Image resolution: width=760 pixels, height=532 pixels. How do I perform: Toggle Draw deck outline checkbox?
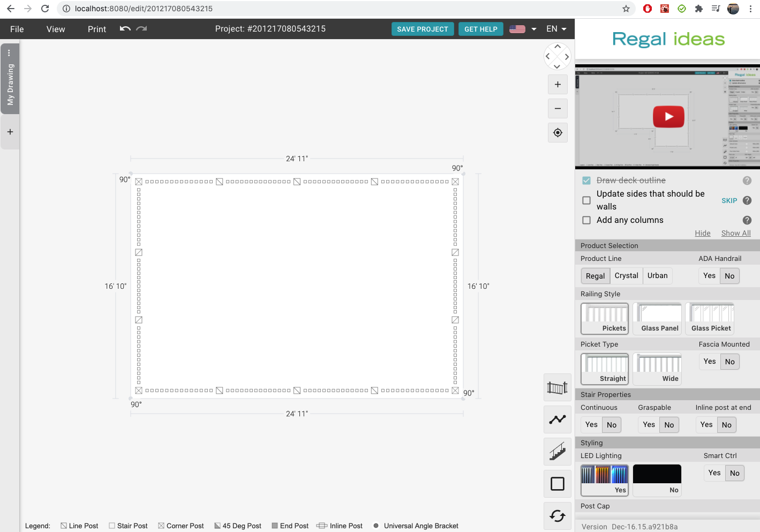pos(586,181)
